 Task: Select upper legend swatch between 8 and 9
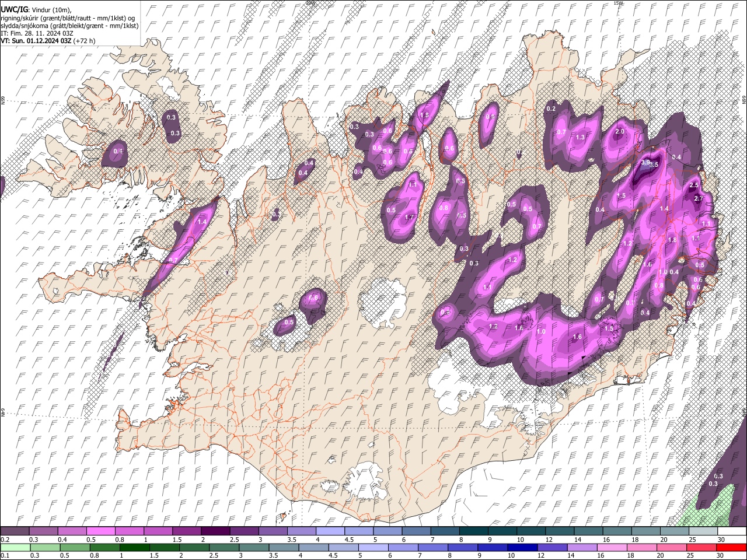point(474,531)
